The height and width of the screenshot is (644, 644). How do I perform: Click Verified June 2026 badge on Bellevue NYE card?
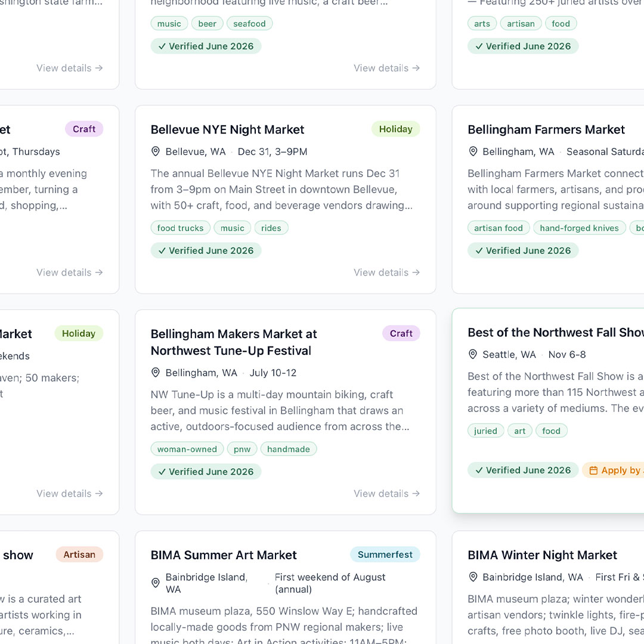[206, 250]
